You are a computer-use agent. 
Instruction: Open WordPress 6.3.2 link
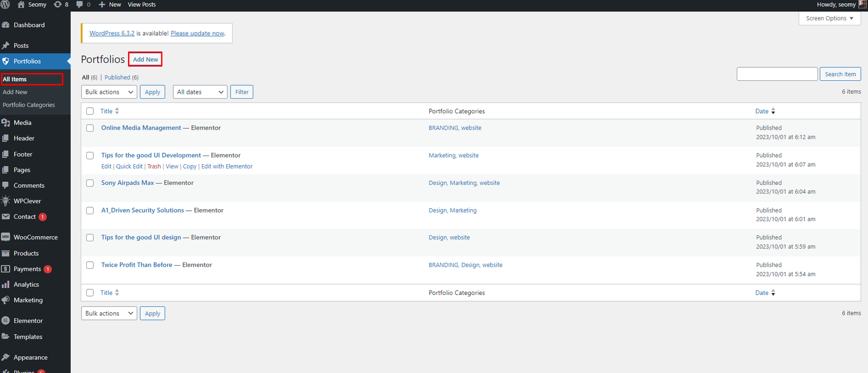112,33
